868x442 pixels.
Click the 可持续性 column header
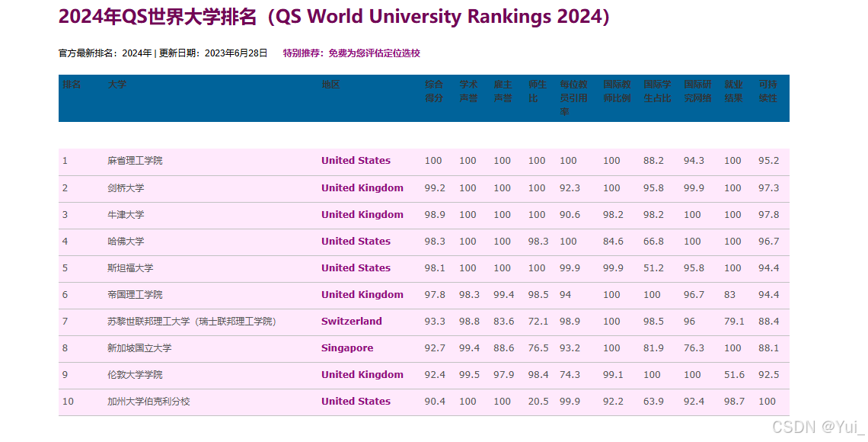[767, 91]
